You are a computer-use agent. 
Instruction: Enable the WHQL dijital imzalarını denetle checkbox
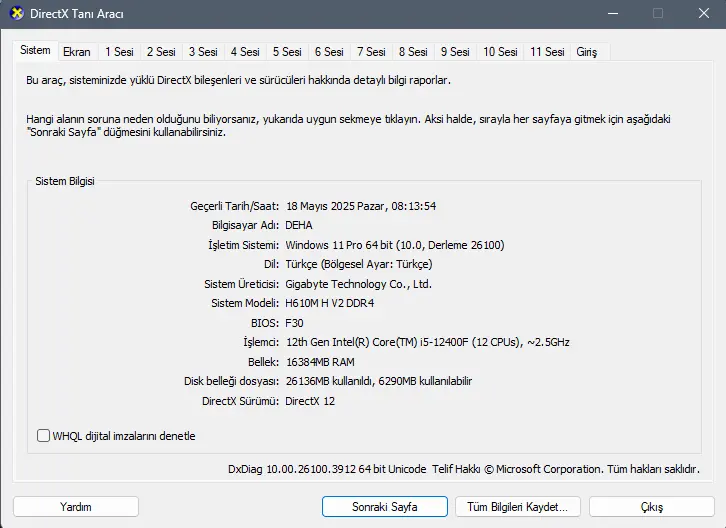(x=44, y=436)
